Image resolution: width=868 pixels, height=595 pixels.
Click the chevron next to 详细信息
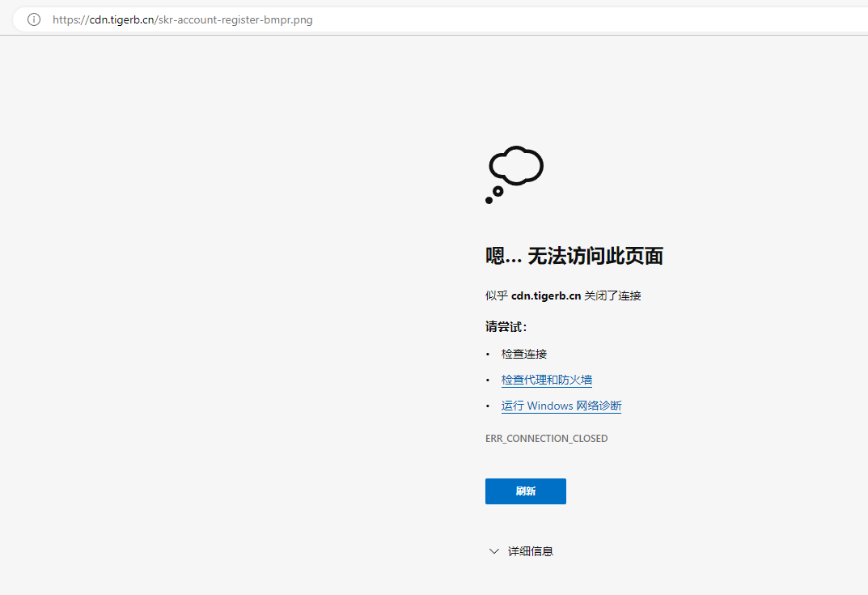tap(493, 550)
